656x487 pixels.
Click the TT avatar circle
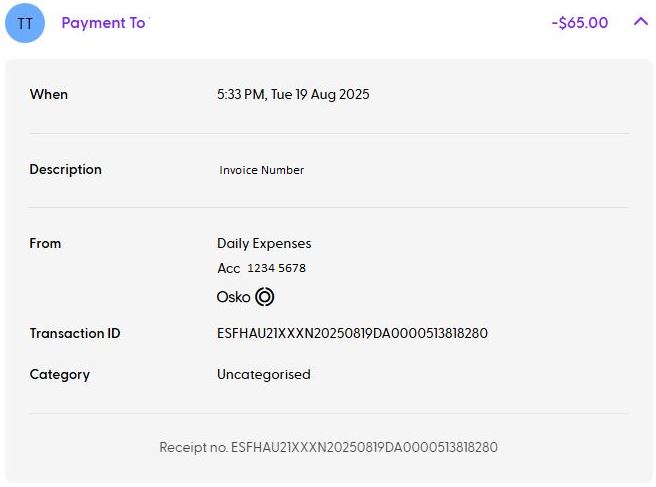[25, 23]
